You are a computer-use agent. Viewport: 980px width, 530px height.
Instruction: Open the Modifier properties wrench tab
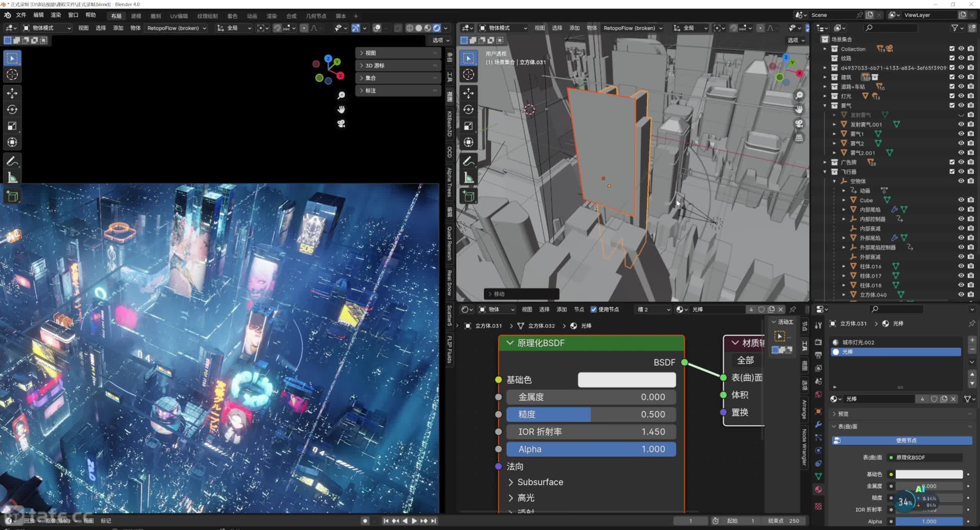click(818, 424)
